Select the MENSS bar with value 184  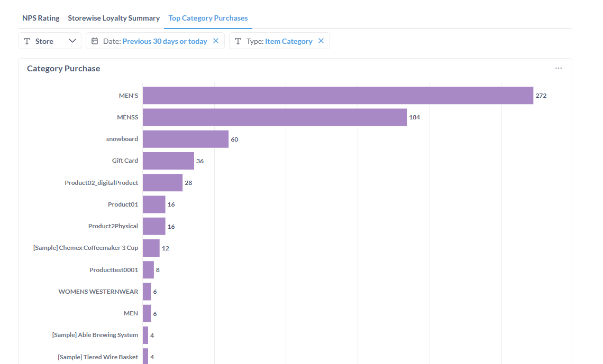click(x=275, y=117)
